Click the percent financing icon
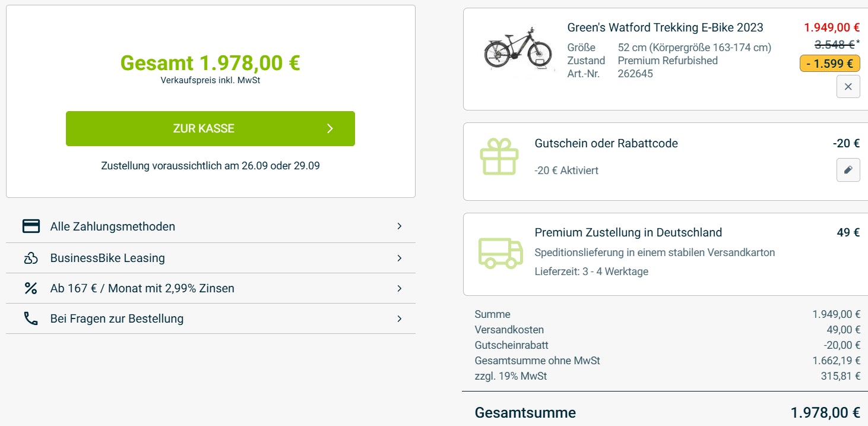The height and width of the screenshot is (426, 868). tap(31, 288)
